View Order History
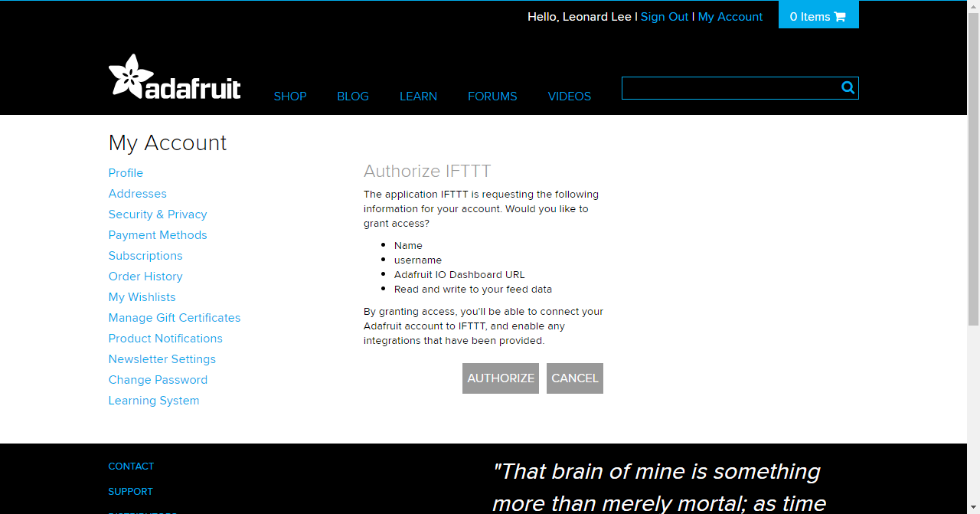 (x=145, y=277)
